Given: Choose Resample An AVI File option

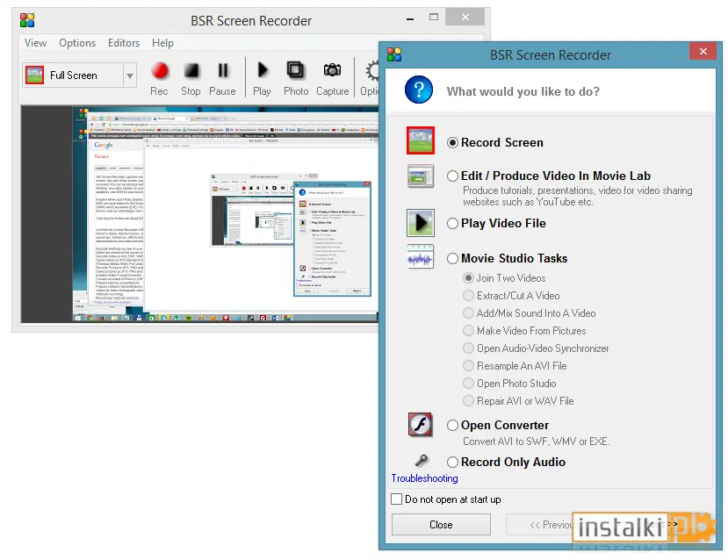Looking at the screenshot, I should tap(515, 366).
